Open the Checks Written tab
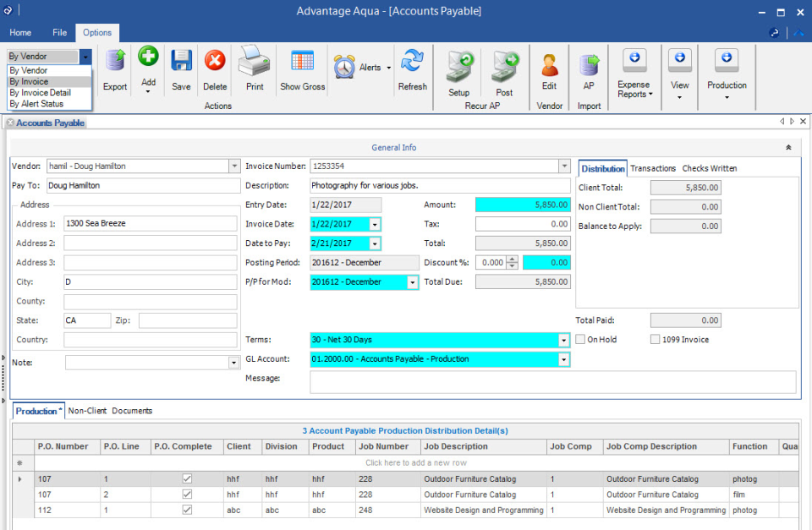The height and width of the screenshot is (530, 812). click(709, 168)
